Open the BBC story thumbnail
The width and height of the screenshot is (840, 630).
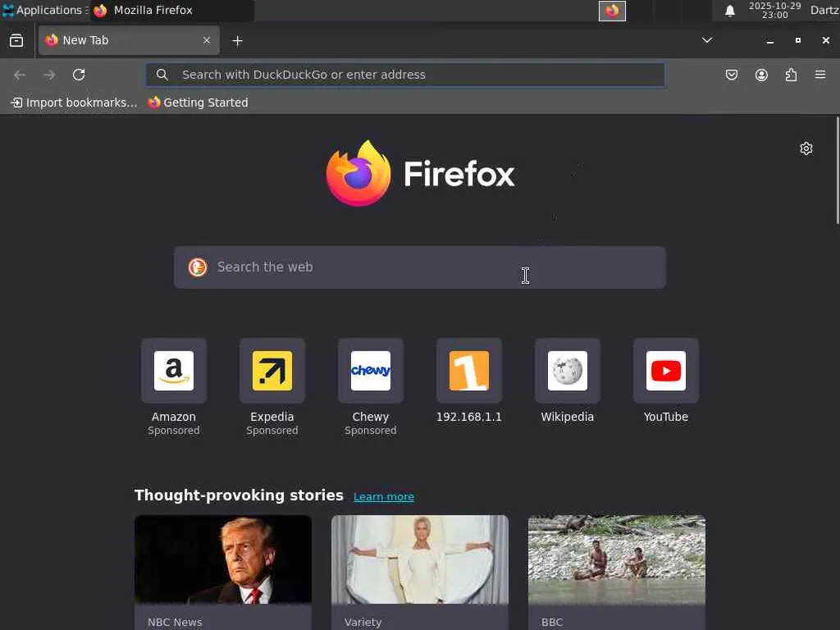[617, 559]
